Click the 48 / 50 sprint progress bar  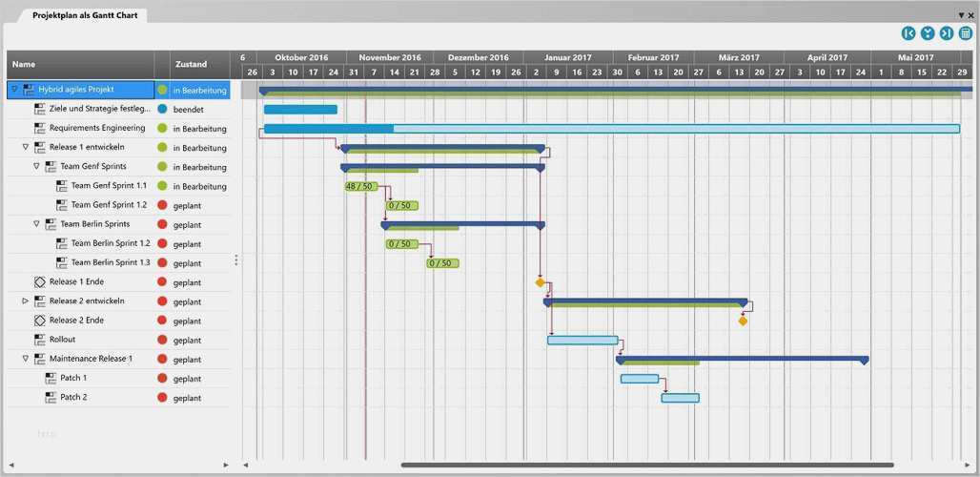click(361, 186)
